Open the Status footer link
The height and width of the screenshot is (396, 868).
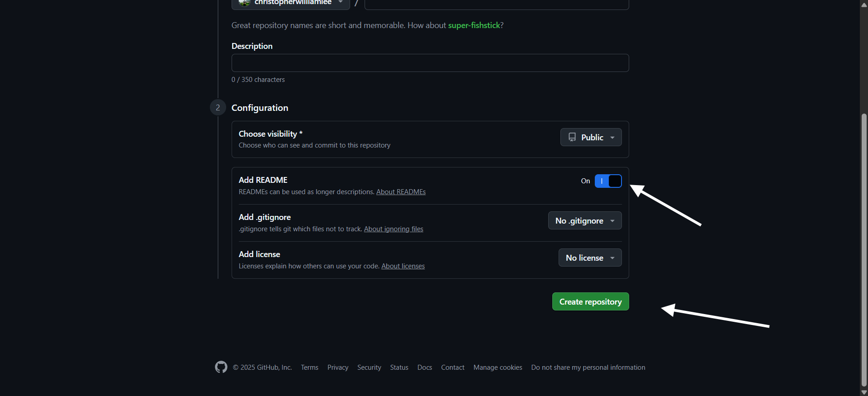click(x=399, y=367)
